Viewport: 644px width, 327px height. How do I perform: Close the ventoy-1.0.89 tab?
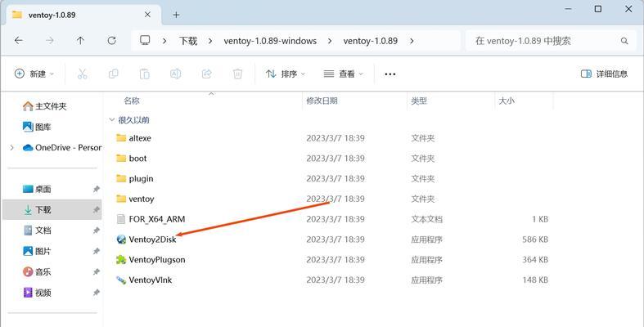click(x=147, y=15)
